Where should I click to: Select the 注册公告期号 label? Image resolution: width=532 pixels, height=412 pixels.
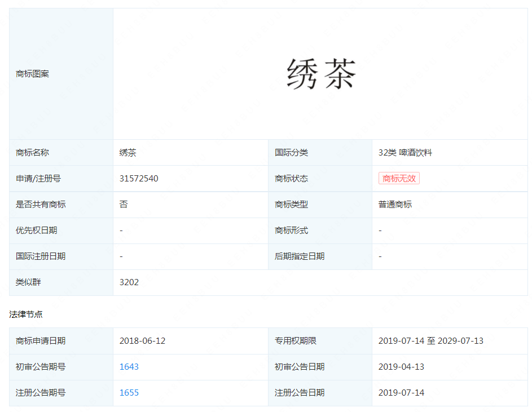click(x=41, y=393)
